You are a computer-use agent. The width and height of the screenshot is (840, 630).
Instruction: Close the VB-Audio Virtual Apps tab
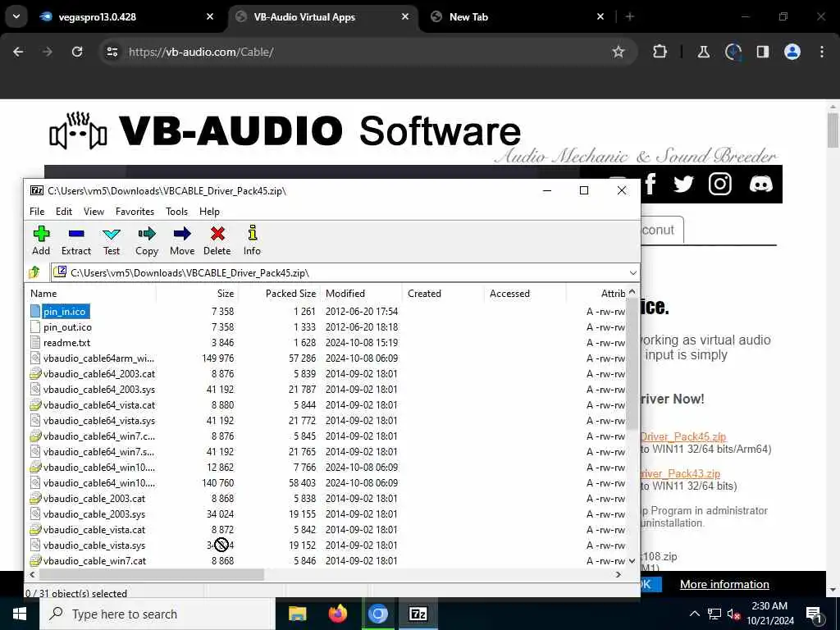[x=405, y=16]
